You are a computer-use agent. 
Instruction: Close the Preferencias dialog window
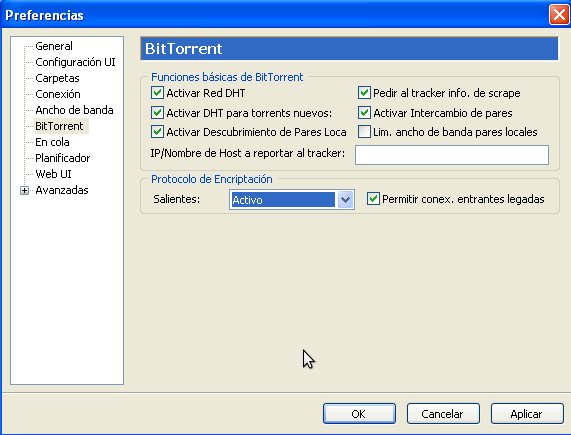point(559,15)
